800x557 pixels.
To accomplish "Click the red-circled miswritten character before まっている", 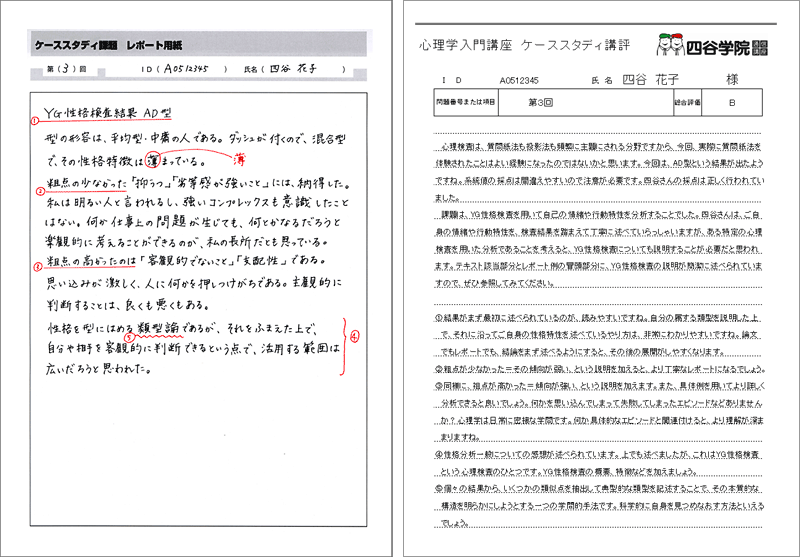I will tap(153, 161).
